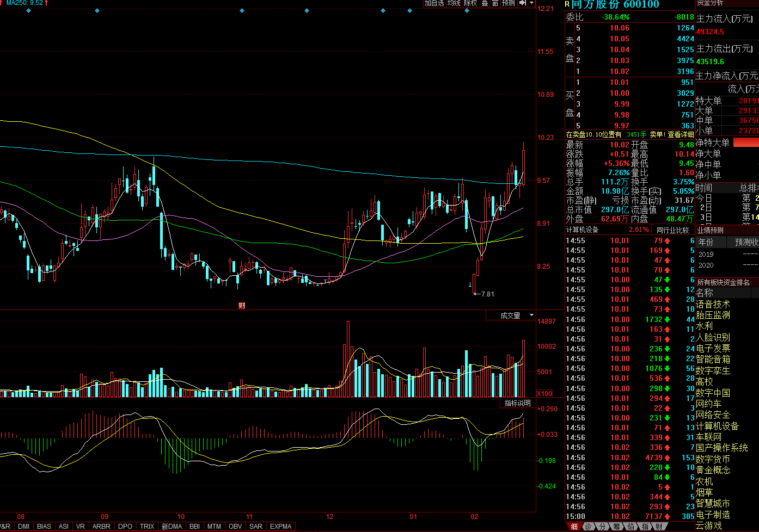Select the 网络安全 sector row
This screenshot has height=532, width=759.
coord(713,415)
